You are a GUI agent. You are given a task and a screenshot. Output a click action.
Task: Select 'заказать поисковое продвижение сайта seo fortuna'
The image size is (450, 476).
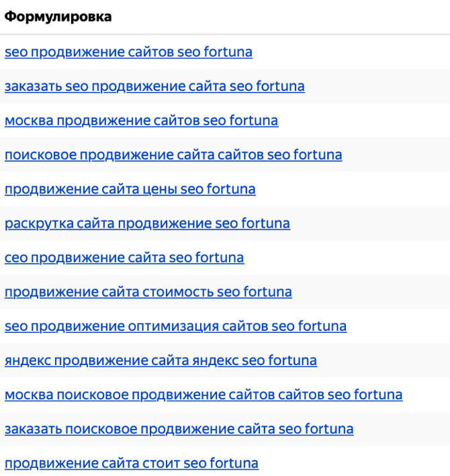[x=179, y=429]
